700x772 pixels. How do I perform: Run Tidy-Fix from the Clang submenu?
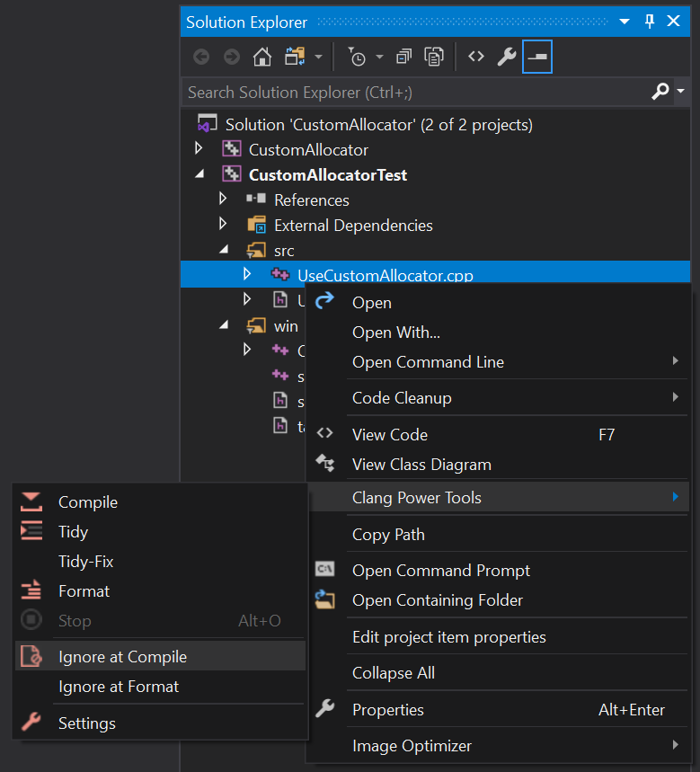coord(161,562)
